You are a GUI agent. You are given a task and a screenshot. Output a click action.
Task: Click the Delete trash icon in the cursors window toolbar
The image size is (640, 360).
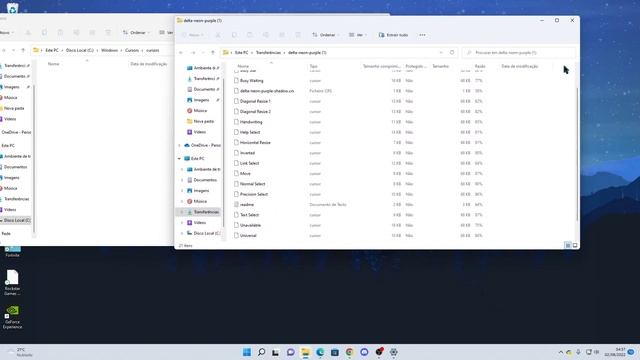pyautogui.click(x=108, y=33)
